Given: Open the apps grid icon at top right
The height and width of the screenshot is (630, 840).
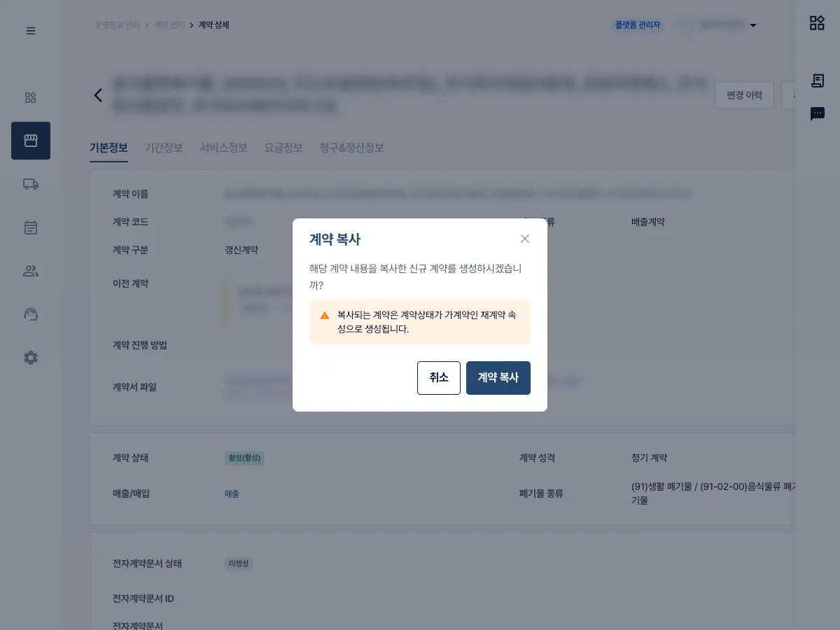Looking at the screenshot, I should click(x=817, y=23).
